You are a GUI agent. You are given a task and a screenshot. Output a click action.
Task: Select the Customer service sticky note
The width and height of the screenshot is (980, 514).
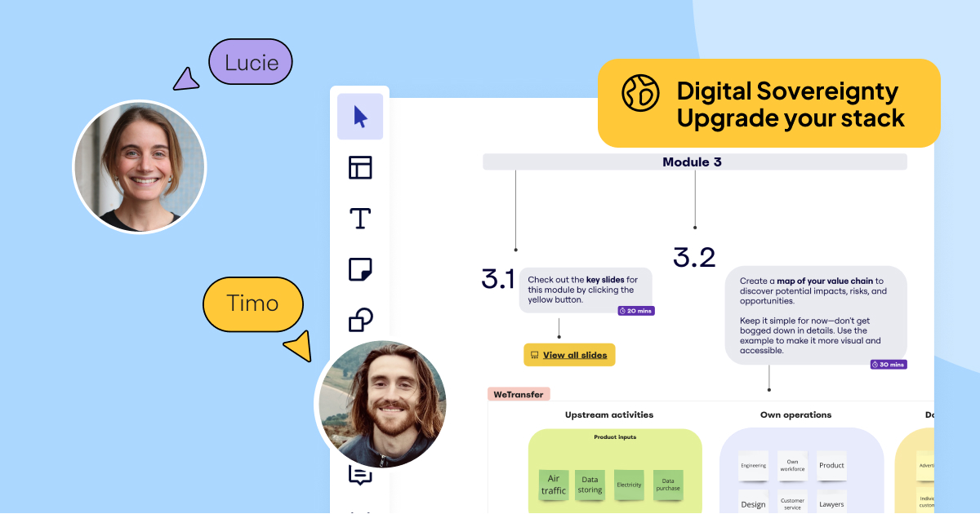[792, 502]
